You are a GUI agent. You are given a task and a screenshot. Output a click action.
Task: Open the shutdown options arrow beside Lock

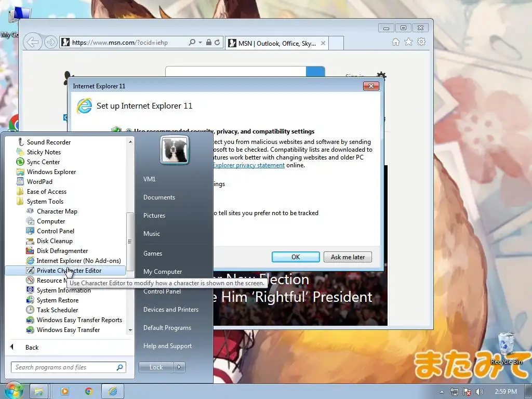[179, 367]
